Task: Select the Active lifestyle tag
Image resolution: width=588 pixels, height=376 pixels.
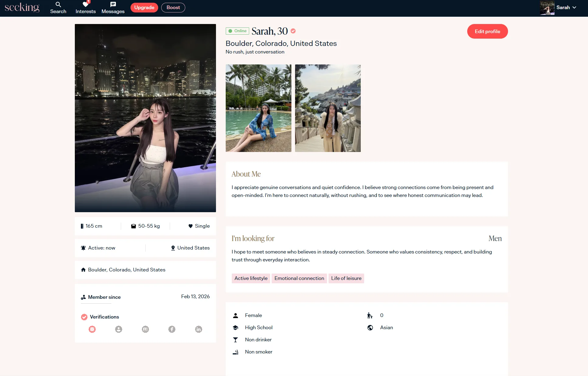Action: coord(251,278)
